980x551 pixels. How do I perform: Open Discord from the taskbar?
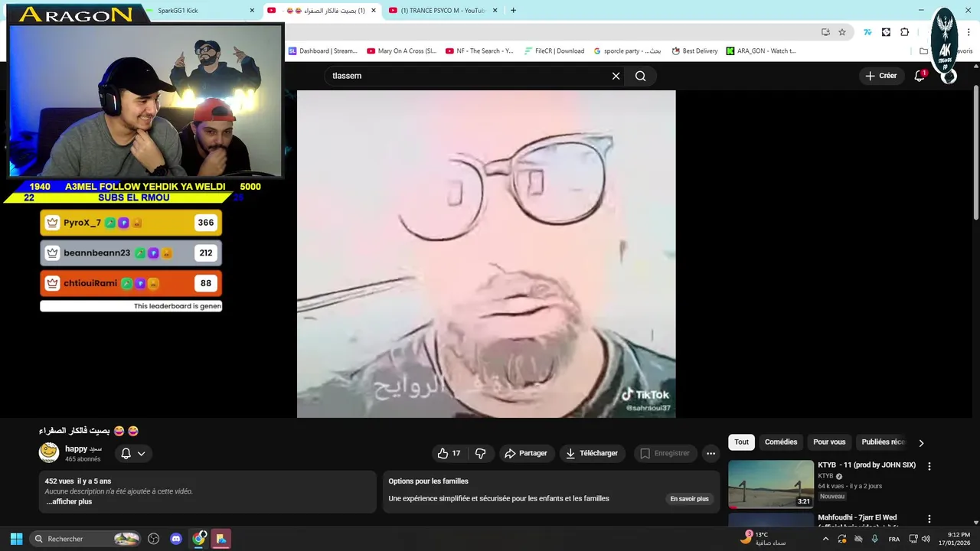(176, 539)
